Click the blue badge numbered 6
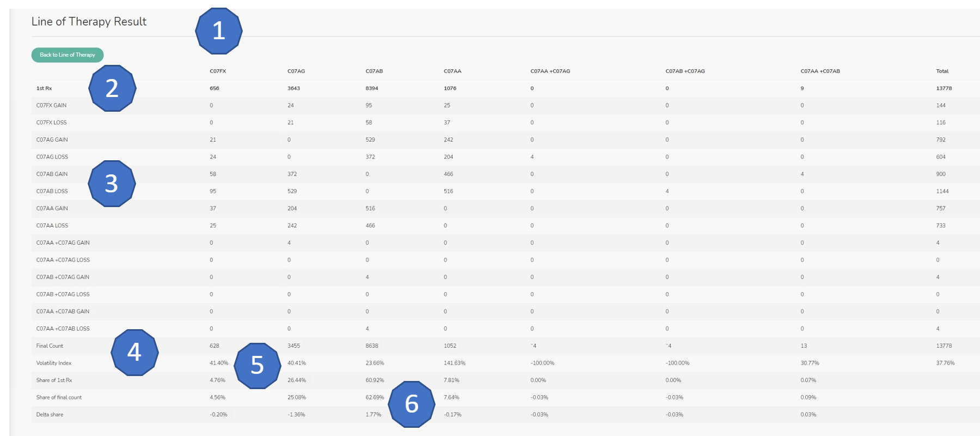 coord(412,404)
